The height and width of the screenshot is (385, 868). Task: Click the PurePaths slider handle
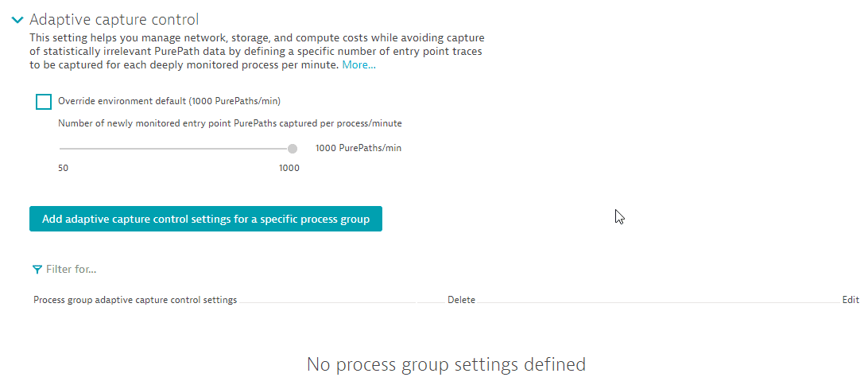click(293, 148)
